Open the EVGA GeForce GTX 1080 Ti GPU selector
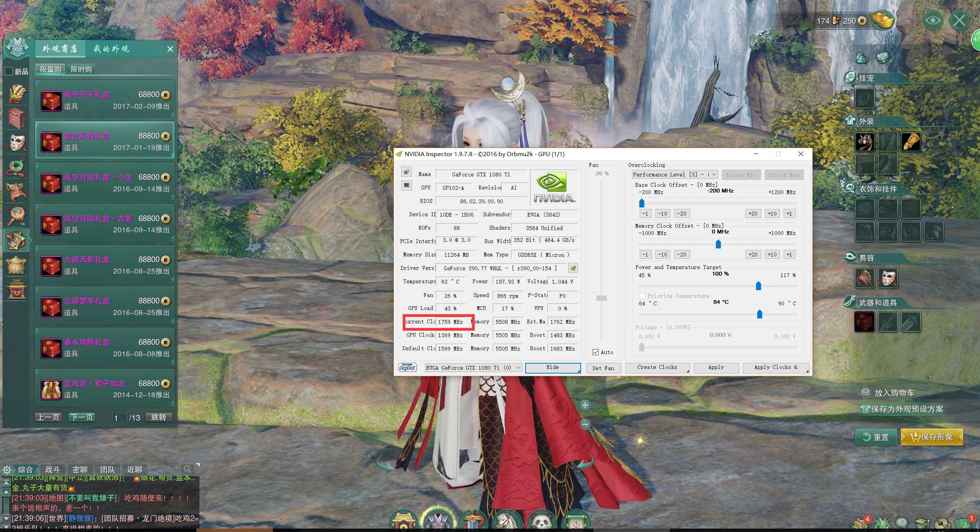This screenshot has height=532, width=980. [473, 368]
